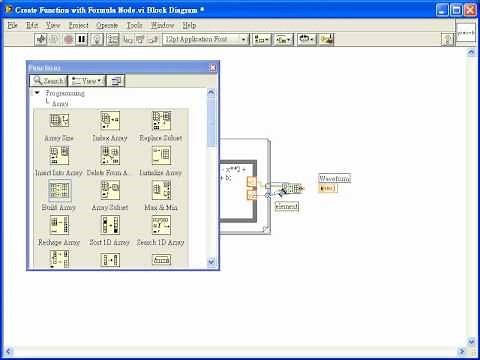Click the Search button in the Functions palette
The height and width of the screenshot is (360, 480).
48,81
